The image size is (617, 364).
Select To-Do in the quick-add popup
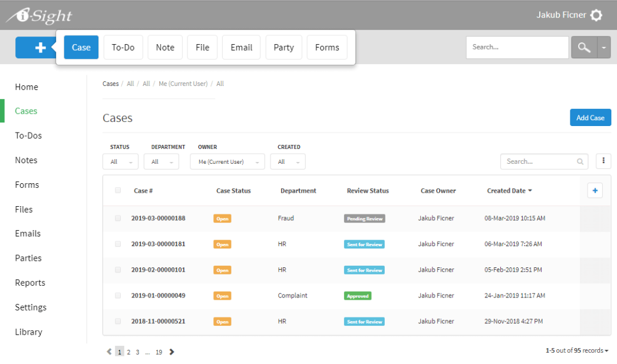click(x=123, y=47)
